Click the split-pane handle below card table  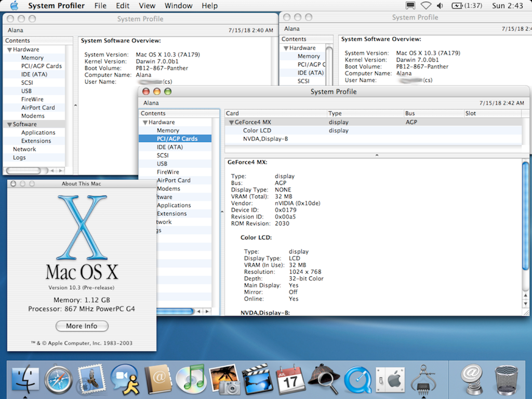click(377, 155)
